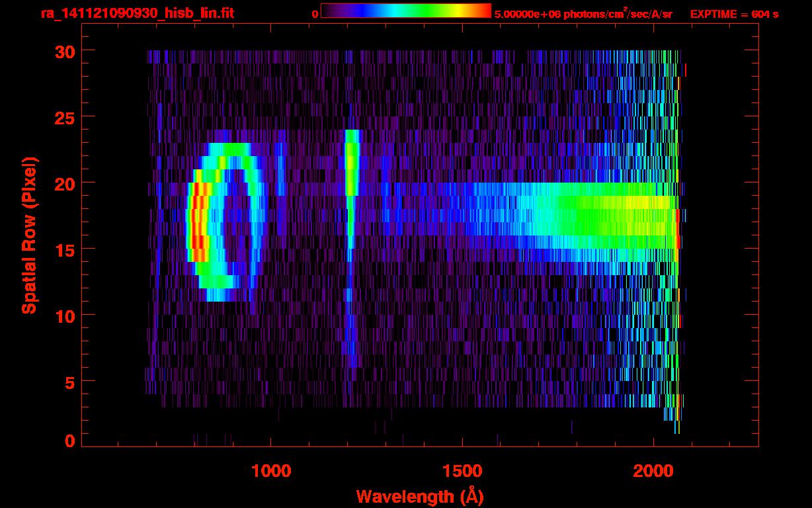Click the Wavelength (Å) axis title

pyautogui.click(x=420, y=496)
